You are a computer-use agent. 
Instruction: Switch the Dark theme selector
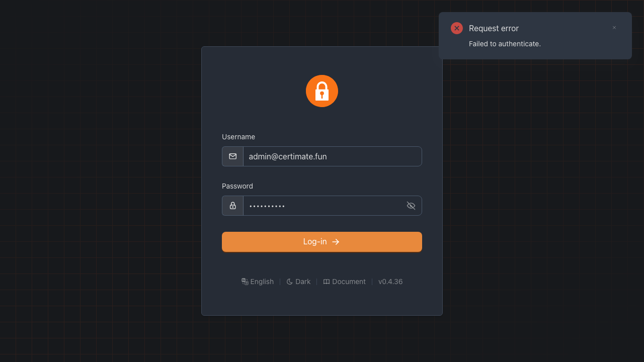click(x=298, y=282)
